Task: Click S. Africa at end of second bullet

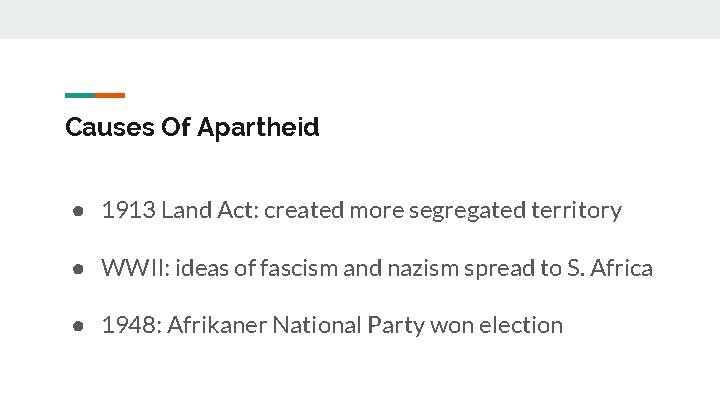Action: [x=610, y=268]
